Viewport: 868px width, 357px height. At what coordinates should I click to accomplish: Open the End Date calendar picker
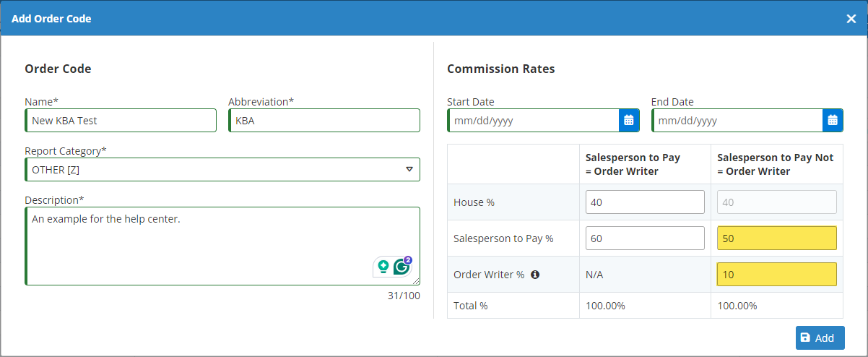[x=833, y=121]
